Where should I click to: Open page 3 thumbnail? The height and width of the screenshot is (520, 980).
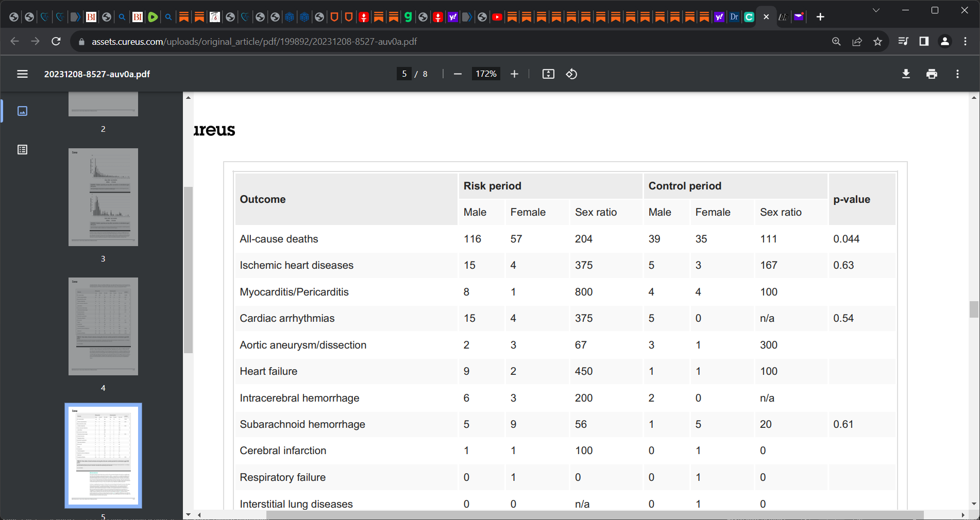pos(103,197)
